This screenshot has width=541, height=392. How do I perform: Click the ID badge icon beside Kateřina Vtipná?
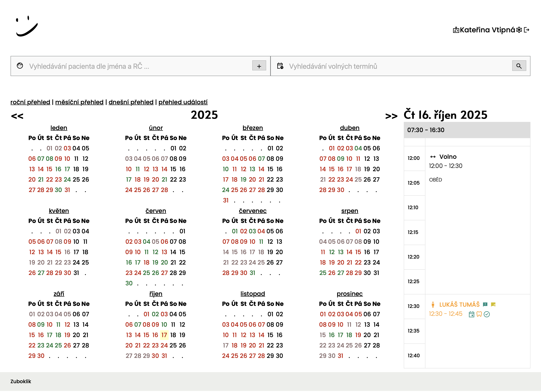(456, 30)
